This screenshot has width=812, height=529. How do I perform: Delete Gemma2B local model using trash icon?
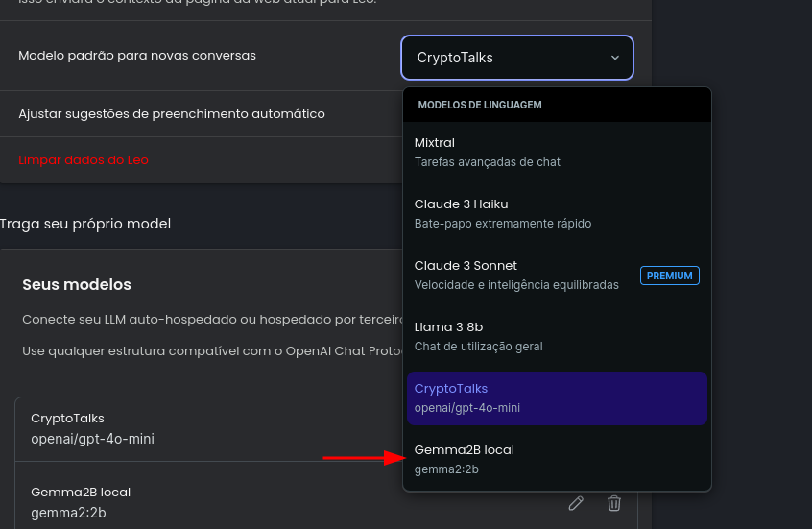(x=614, y=503)
